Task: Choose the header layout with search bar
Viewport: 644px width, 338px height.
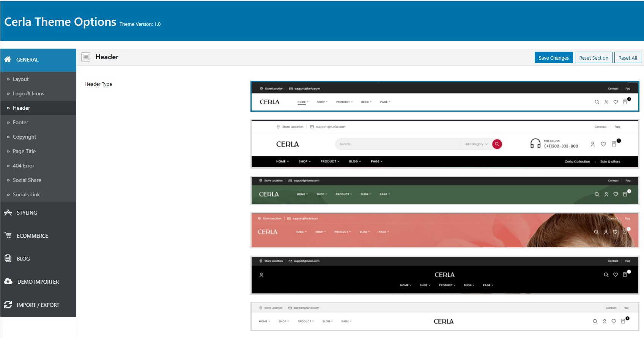Action: [x=445, y=144]
